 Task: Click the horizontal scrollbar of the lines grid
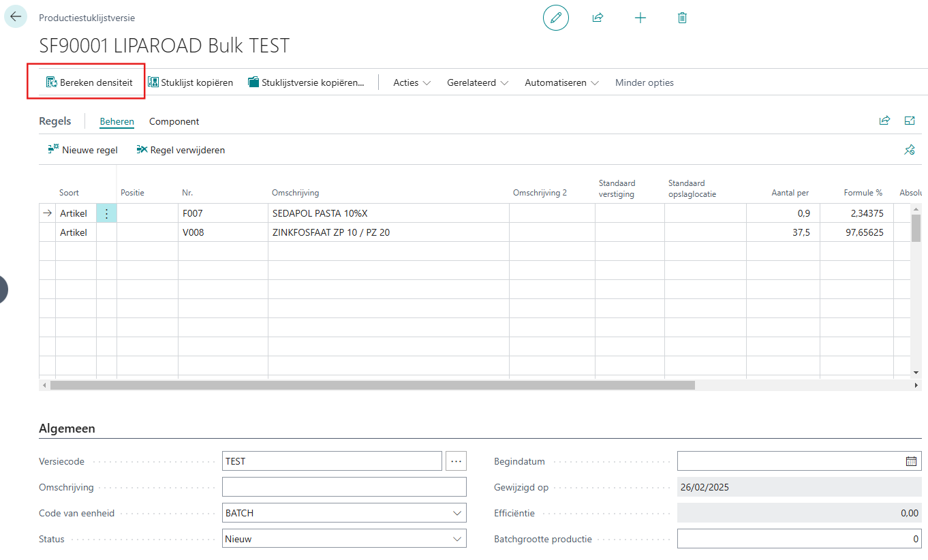372,385
